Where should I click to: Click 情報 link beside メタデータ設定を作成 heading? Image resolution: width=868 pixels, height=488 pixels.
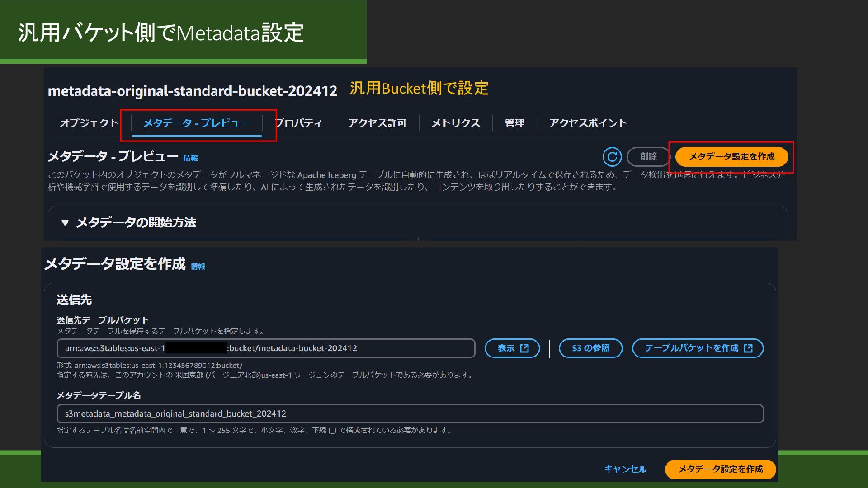[x=198, y=267]
